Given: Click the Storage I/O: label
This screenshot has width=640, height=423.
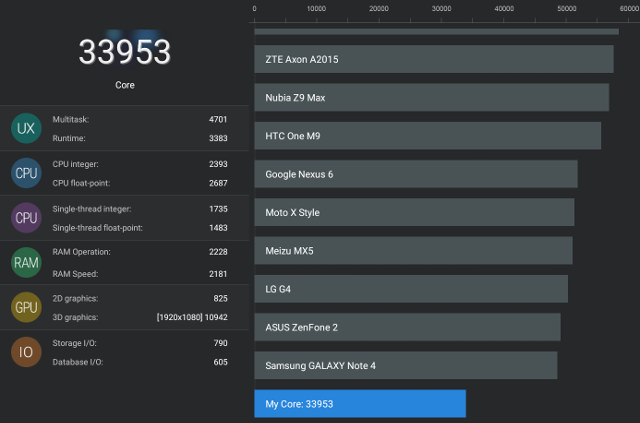Looking at the screenshot, I should coord(74,343).
